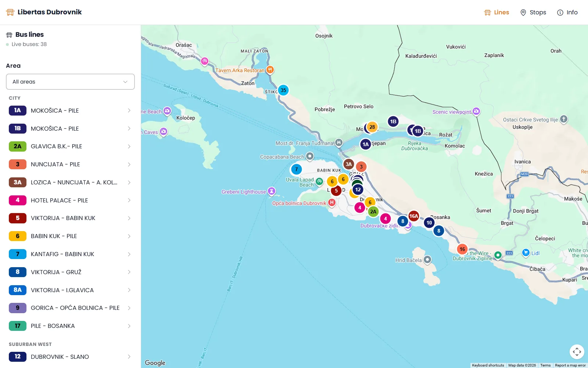Click Report a map error link
Image resolution: width=588 pixels, height=368 pixels.
(570, 365)
